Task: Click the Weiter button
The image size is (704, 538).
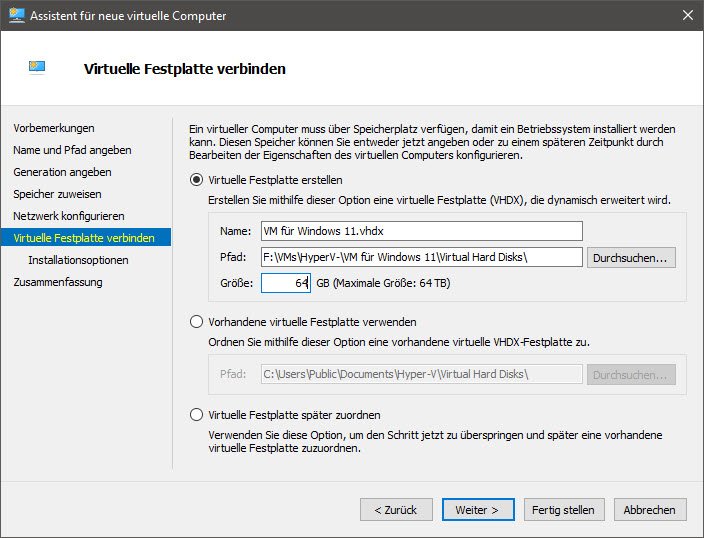Action: 478,510
